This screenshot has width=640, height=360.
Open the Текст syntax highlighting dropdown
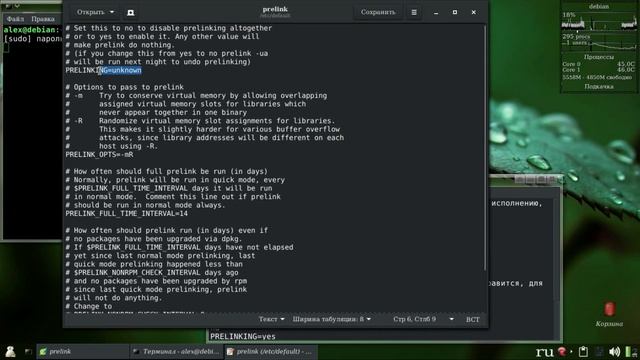271,319
